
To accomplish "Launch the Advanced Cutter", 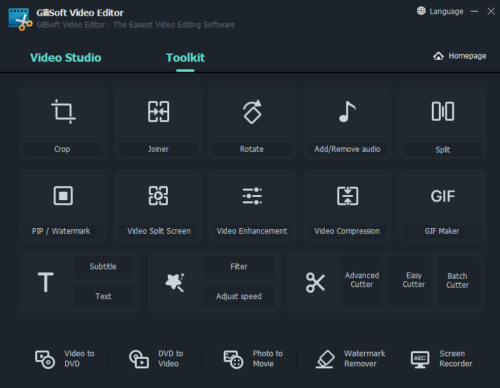I will coord(362,281).
